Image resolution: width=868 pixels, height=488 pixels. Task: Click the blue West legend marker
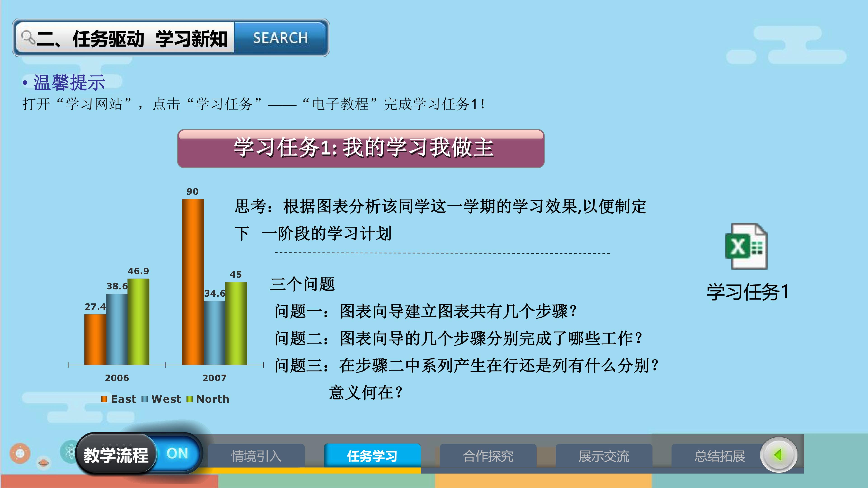point(145,399)
